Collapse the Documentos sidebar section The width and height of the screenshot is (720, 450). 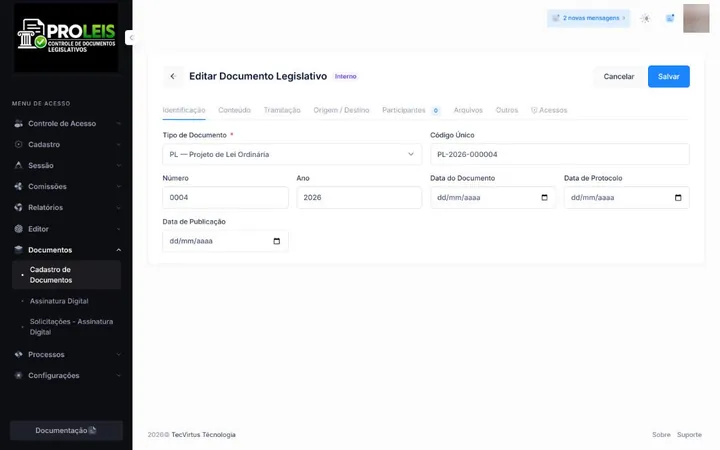coord(67,250)
